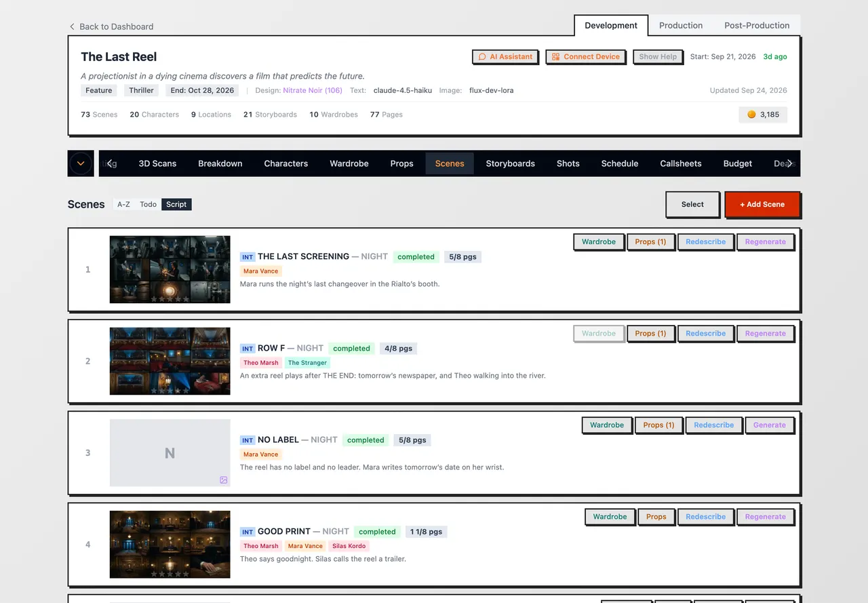Viewport: 868px width, 603px height.
Task: Click The Stranger character tag
Action: coord(307,363)
